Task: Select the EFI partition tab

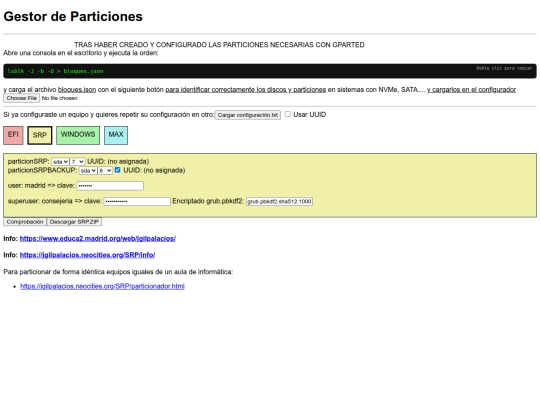Action: click(x=13, y=135)
